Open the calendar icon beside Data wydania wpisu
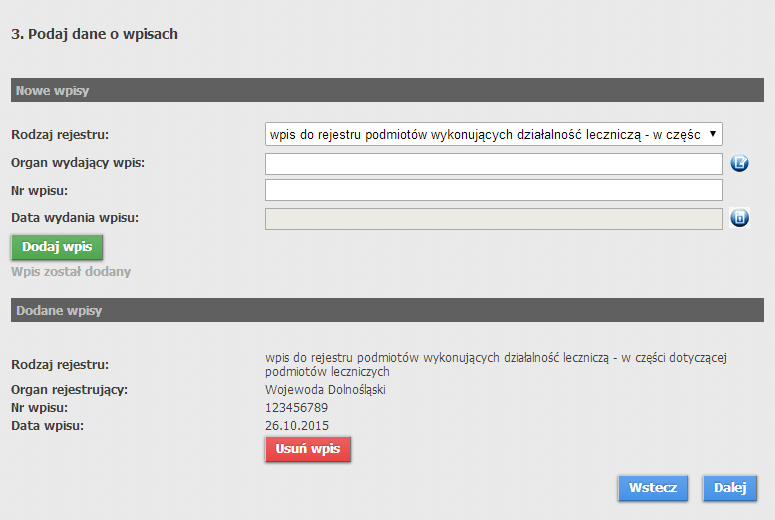 [x=740, y=218]
